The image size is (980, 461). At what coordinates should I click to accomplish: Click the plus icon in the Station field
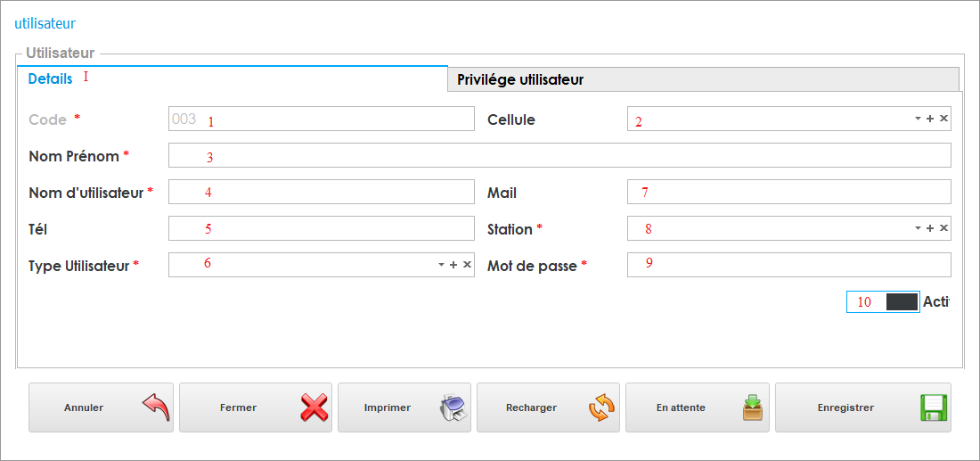pyautogui.click(x=930, y=228)
